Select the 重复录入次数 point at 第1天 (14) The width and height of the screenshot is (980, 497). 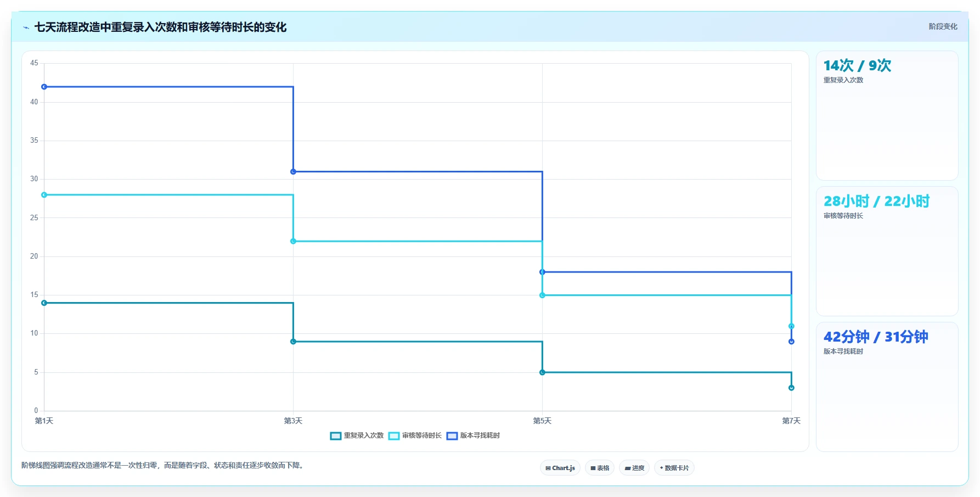click(x=44, y=303)
